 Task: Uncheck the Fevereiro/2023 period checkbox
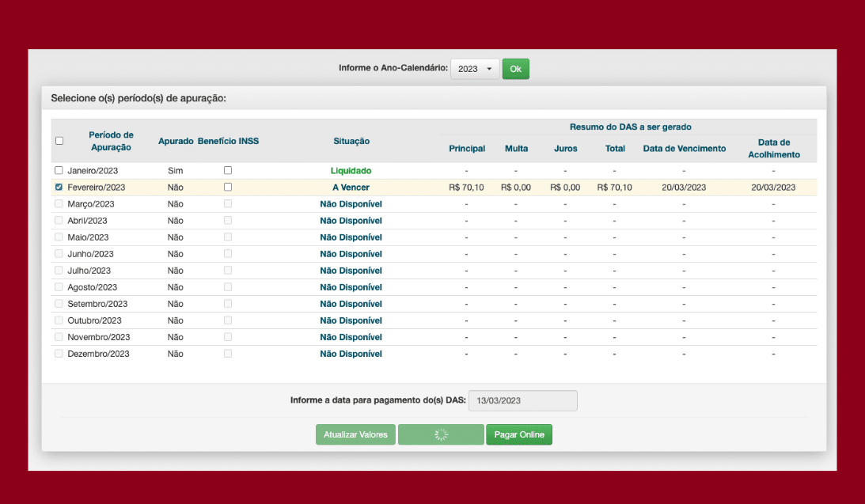click(59, 188)
